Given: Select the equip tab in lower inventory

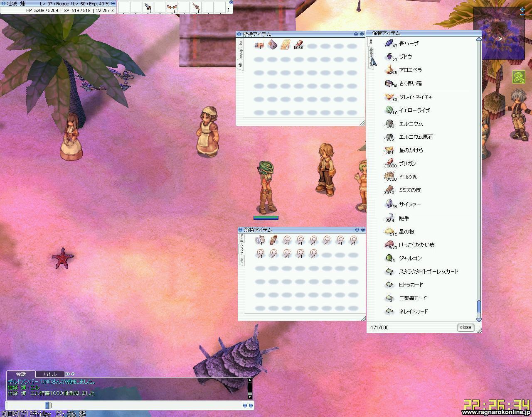Looking at the screenshot, I should pos(242,249).
